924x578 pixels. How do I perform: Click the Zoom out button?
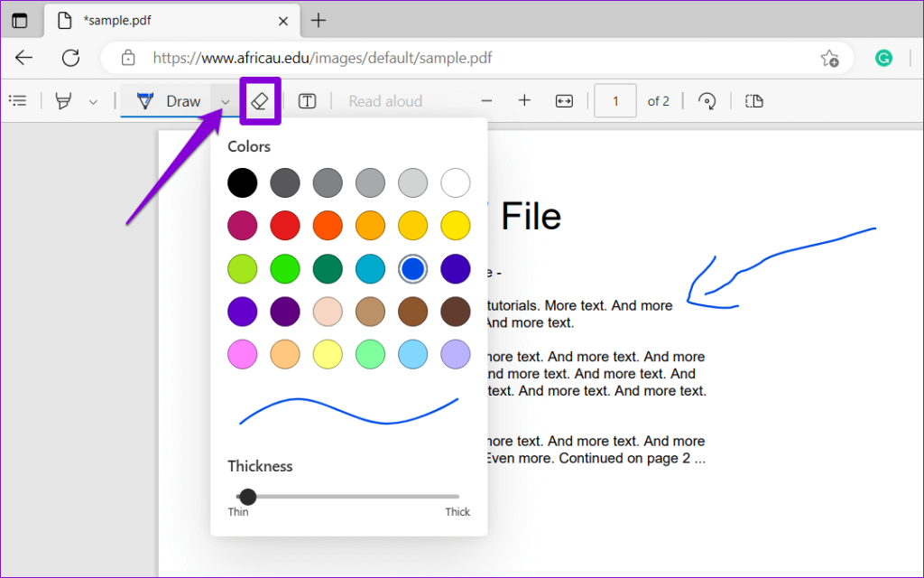tap(486, 101)
